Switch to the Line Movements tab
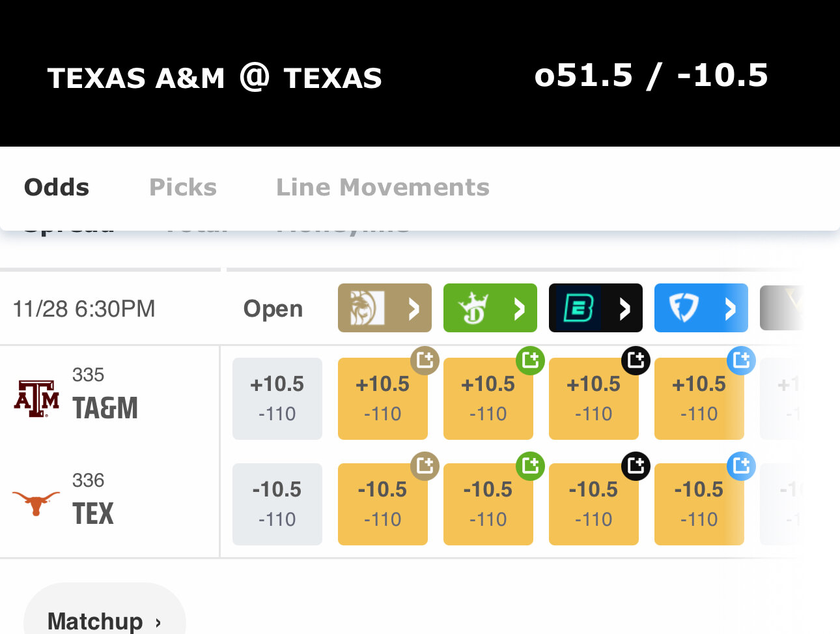This screenshot has height=634, width=840. 383,188
